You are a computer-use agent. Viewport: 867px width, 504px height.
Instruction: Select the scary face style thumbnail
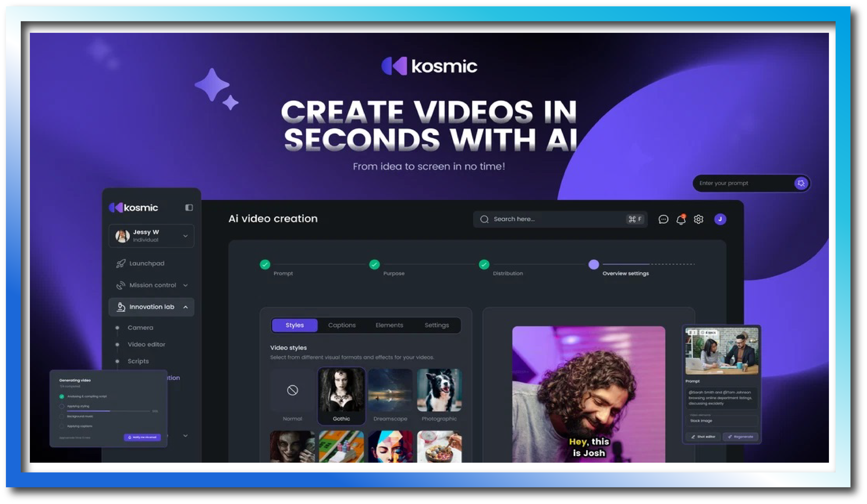pos(292,446)
